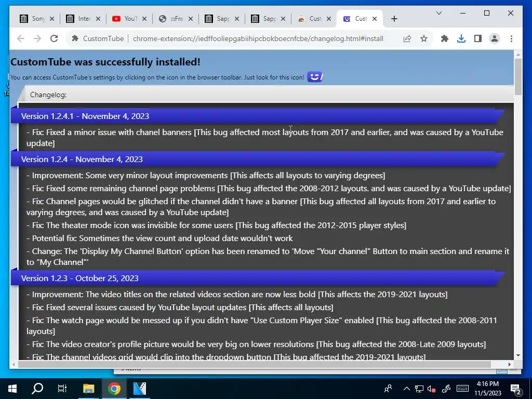Click the 'CustomTube was successfully installed!' heading
Screen dimensions: 532x399
[x=105, y=62]
